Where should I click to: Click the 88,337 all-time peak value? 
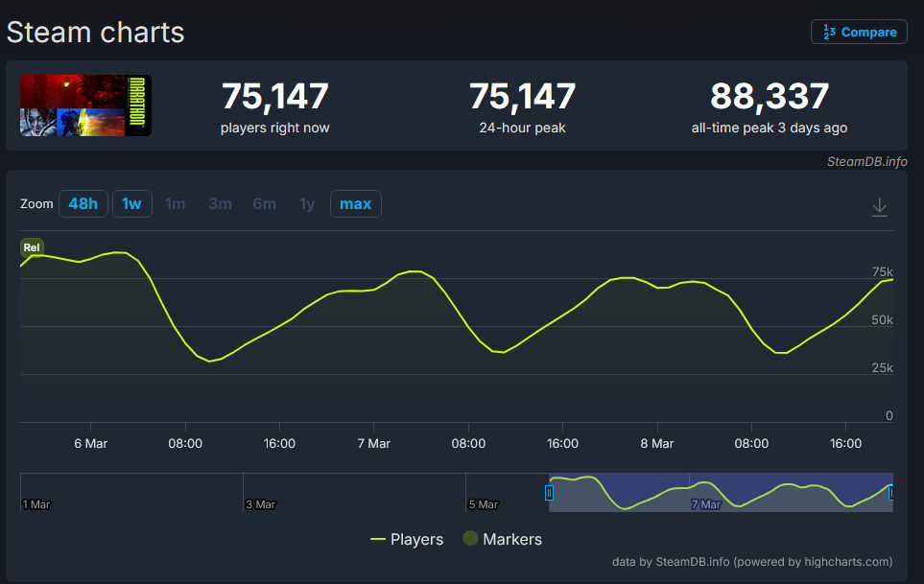point(770,97)
